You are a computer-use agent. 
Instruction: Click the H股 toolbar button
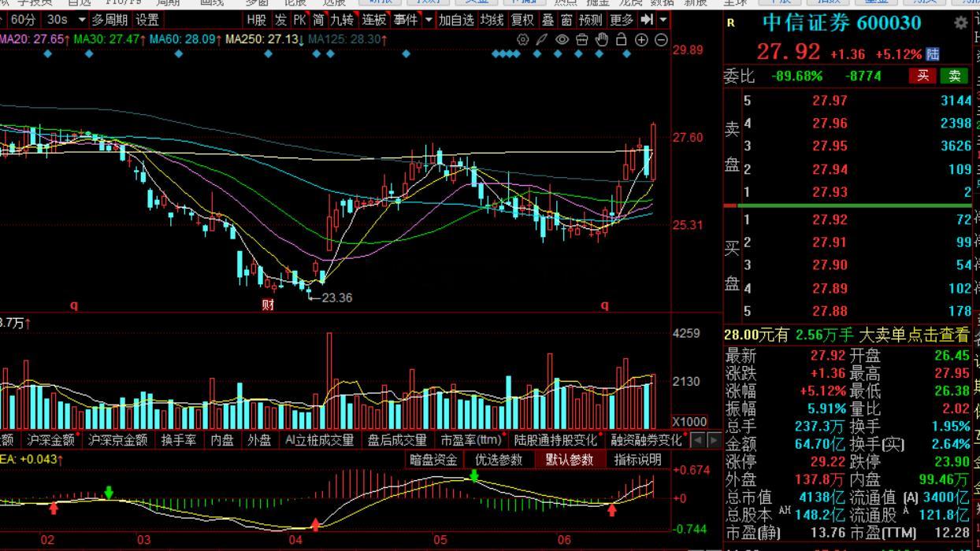pos(256,20)
